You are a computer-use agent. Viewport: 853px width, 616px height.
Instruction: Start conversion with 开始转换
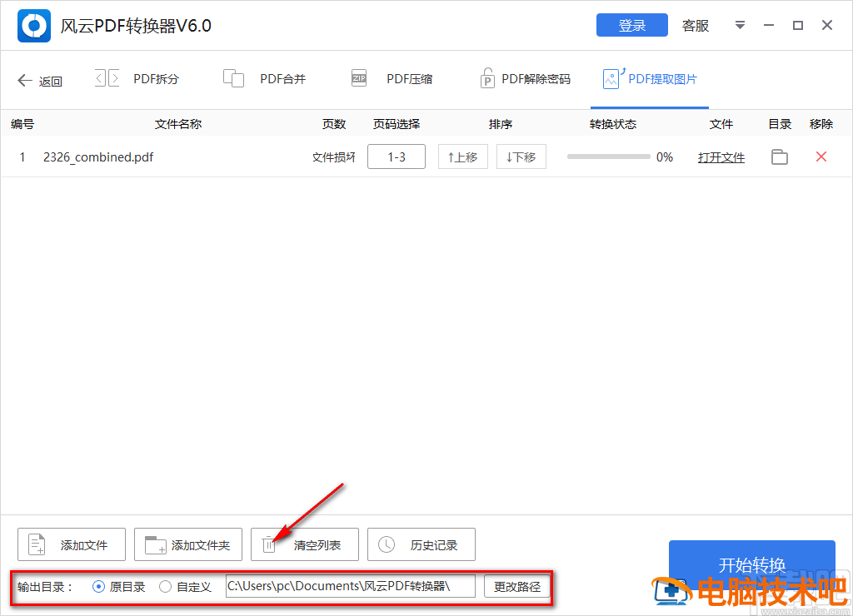[x=752, y=565]
